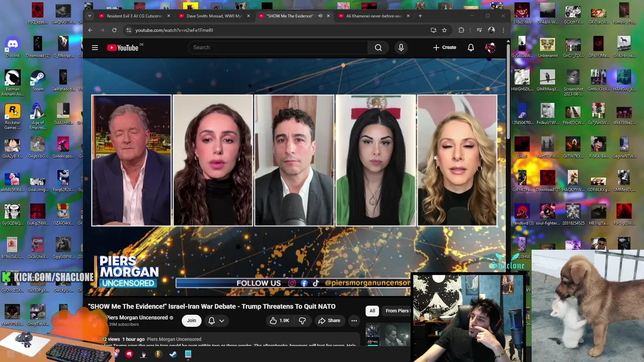Open the media controls icon in Chrome toolbar
The width and height of the screenshot is (644, 362).
(479, 30)
